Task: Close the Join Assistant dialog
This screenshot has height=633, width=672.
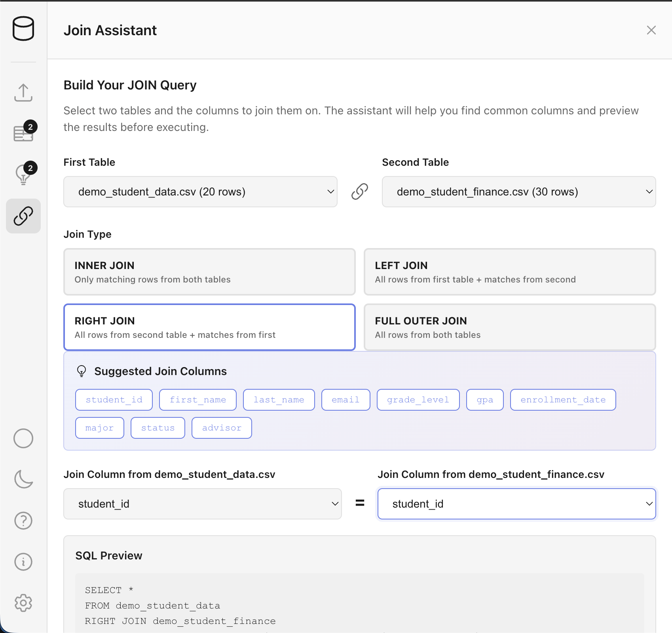Action: click(651, 30)
